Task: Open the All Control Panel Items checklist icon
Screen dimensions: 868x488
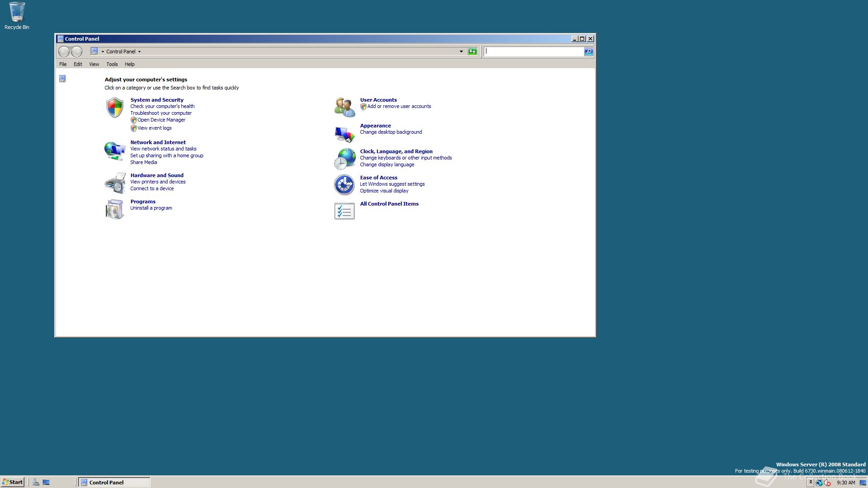Action: pyautogui.click(x=344, y=211)
